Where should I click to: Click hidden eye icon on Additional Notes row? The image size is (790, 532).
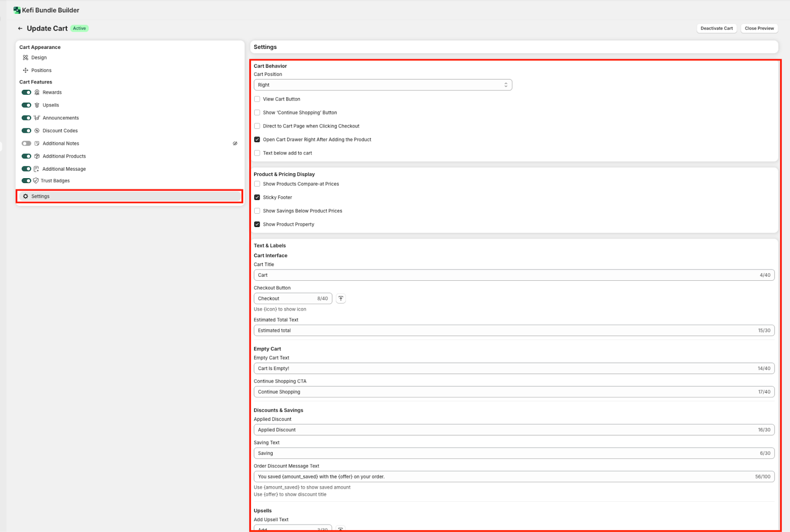point(235,144)
